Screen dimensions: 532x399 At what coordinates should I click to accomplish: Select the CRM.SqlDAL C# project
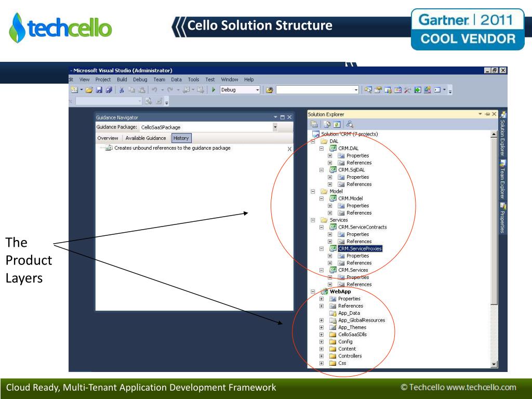[351, 170]
